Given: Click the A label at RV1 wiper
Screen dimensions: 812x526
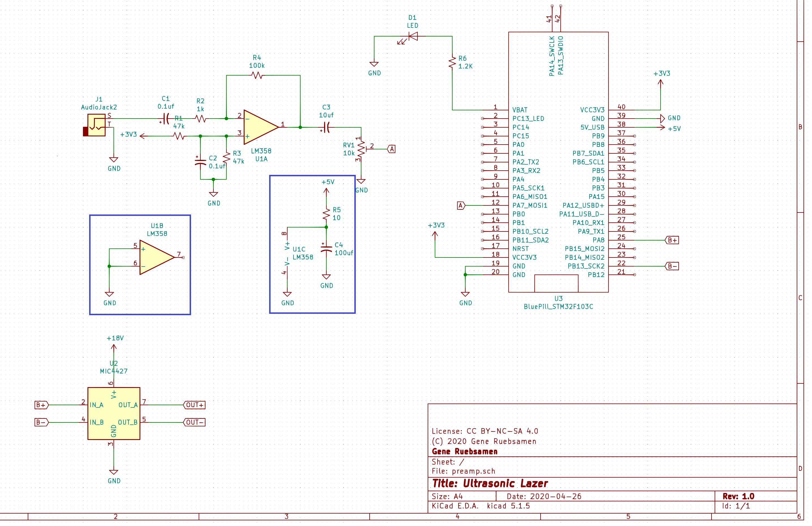Looking at the screenshot, I should (x=392, y=149).
